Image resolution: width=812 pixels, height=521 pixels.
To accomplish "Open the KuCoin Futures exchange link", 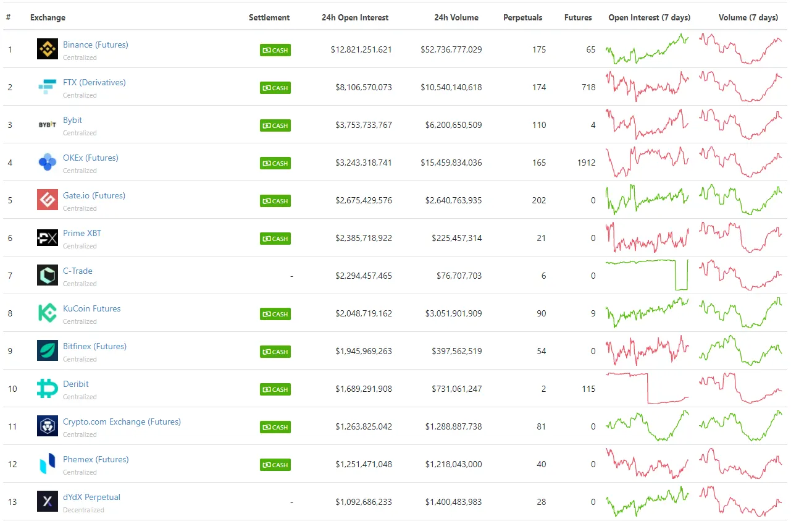I will 92,308.
